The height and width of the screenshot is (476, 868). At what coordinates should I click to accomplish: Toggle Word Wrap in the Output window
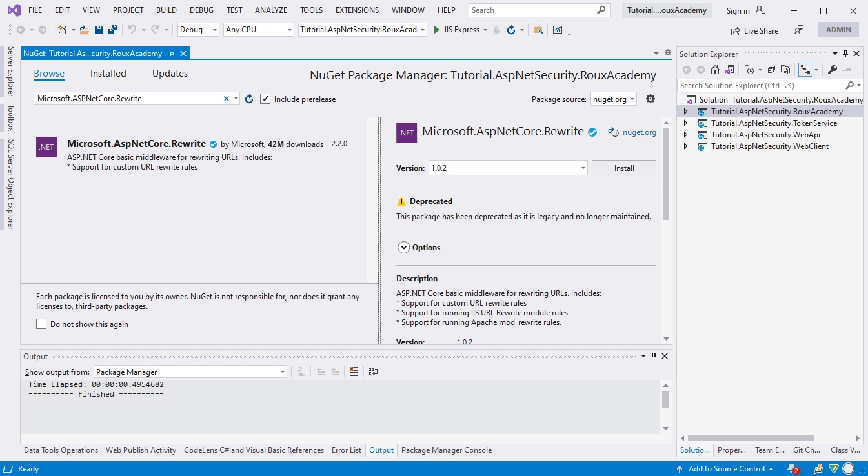(373, 372)
